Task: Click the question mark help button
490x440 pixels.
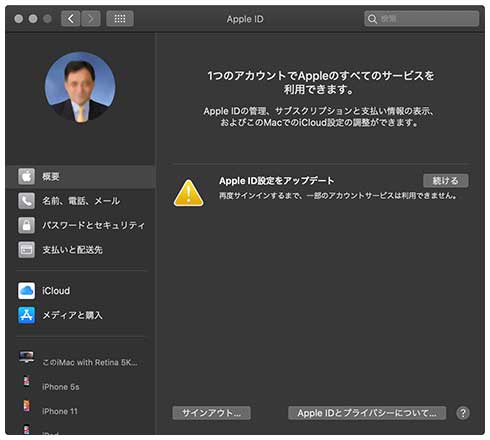Action: [x=463, y=413]
